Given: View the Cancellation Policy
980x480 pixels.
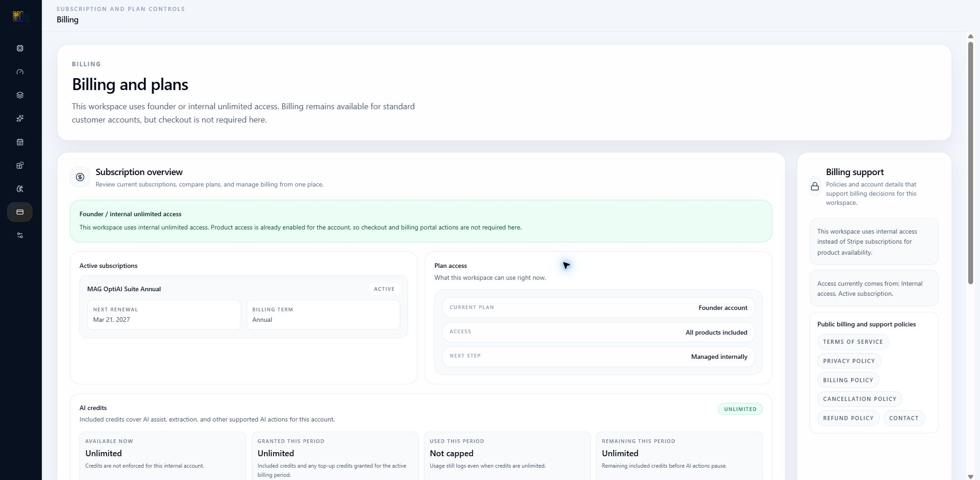Looking at the screenshot, I should (x=859, y=399).
